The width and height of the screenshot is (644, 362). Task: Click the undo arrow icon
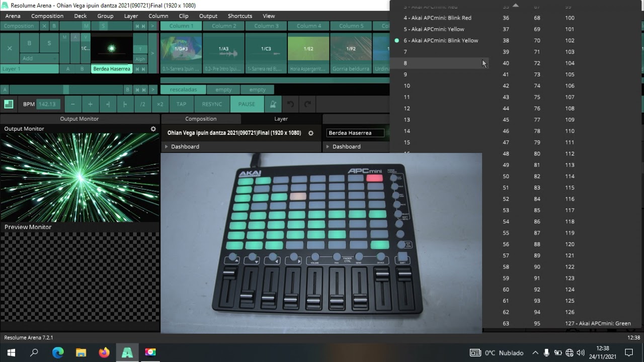pyautogui.click(x=290, y=104)
